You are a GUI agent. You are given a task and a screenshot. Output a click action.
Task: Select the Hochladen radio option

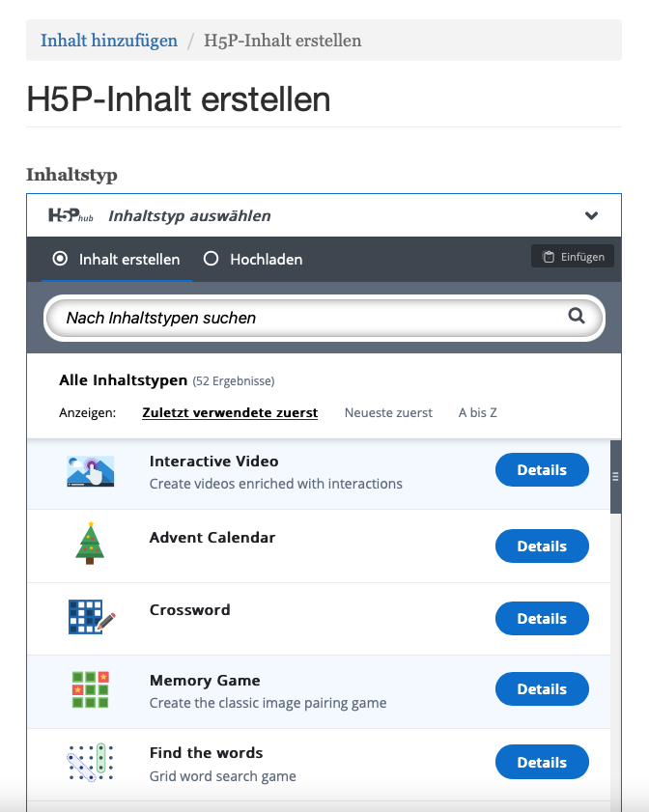(x=212, y=259)
